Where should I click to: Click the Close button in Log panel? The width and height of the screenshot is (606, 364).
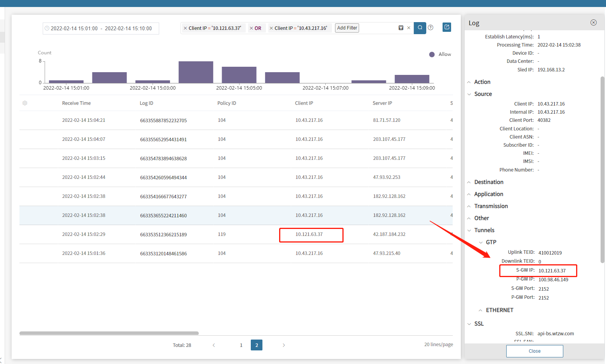(x=534, y=351)
